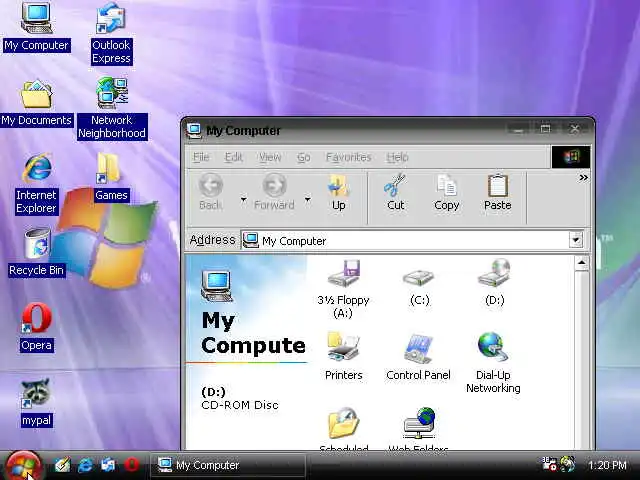Minimize the My Computer window

click(519, 130)
